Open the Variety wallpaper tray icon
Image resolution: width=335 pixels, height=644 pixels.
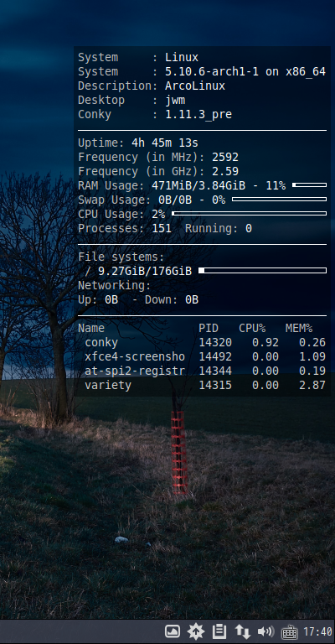coord(173,631)
